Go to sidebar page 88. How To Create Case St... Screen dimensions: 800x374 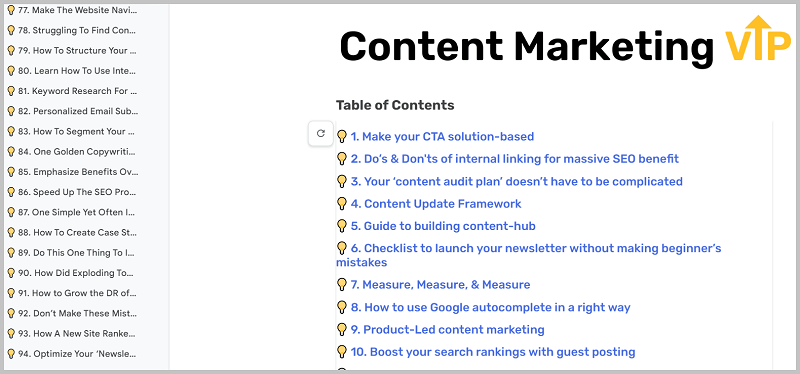72,232
